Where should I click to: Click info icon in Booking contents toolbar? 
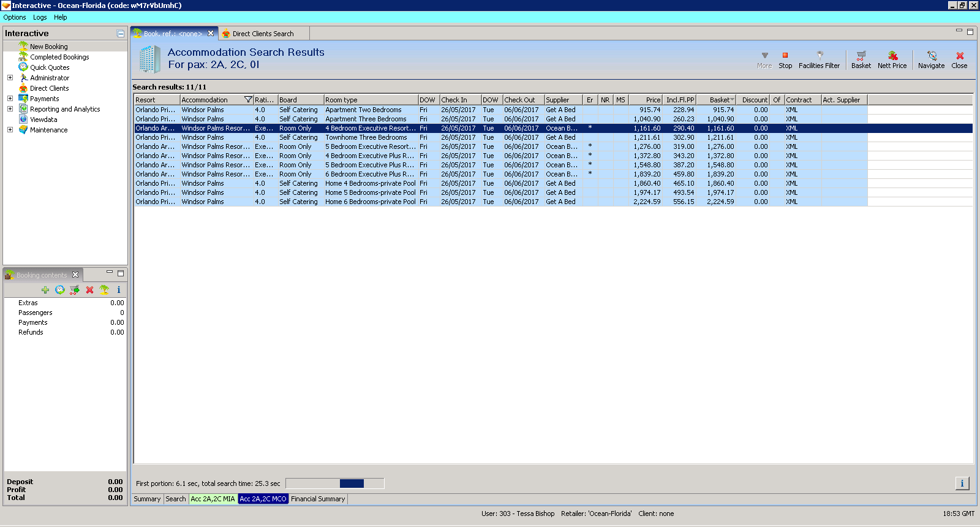119,290
